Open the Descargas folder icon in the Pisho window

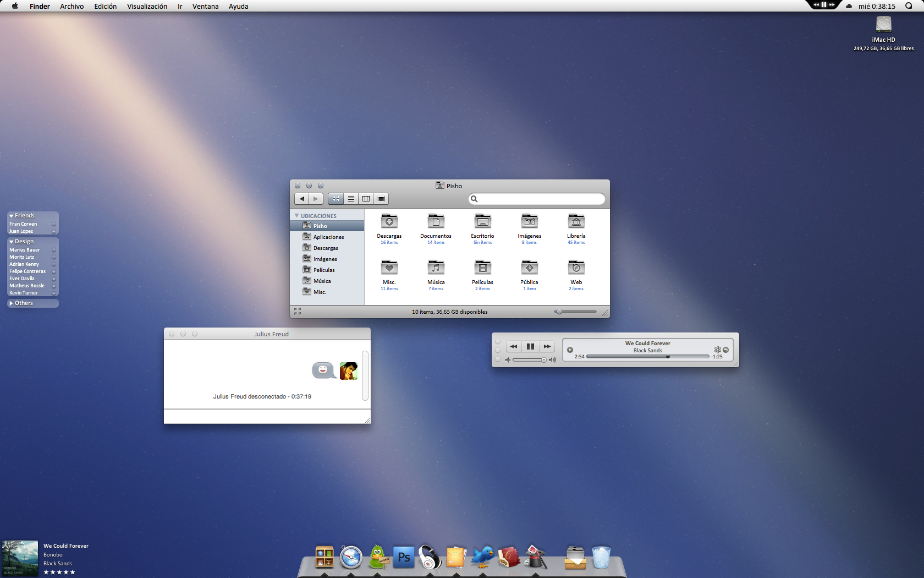click(389, 221)
